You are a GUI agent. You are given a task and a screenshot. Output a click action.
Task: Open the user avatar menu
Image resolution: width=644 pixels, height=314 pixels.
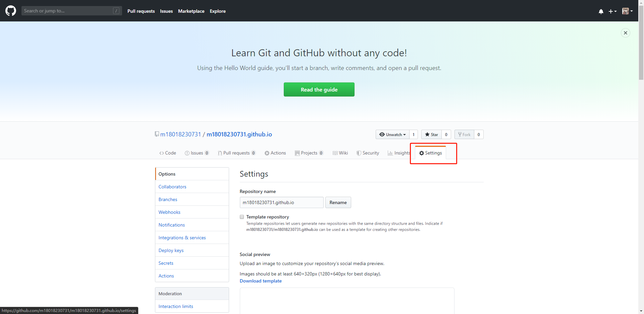tap(627, 11)
